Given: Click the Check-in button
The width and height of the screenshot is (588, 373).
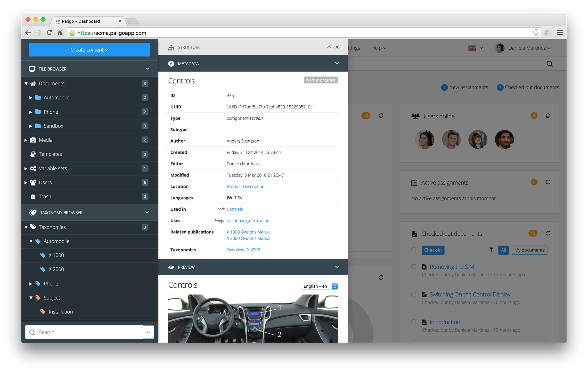Looking at the screenshot, I should [x=433, y=250].
